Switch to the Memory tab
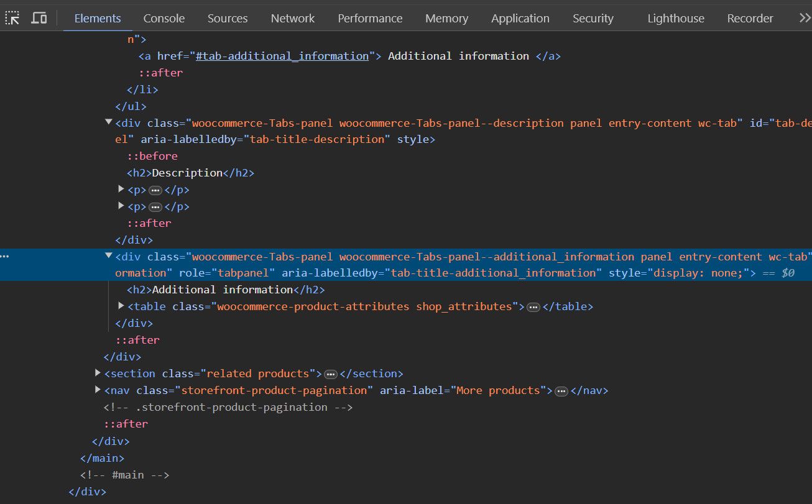This screenshot has width=812, height=504. [x=446, y=19]
